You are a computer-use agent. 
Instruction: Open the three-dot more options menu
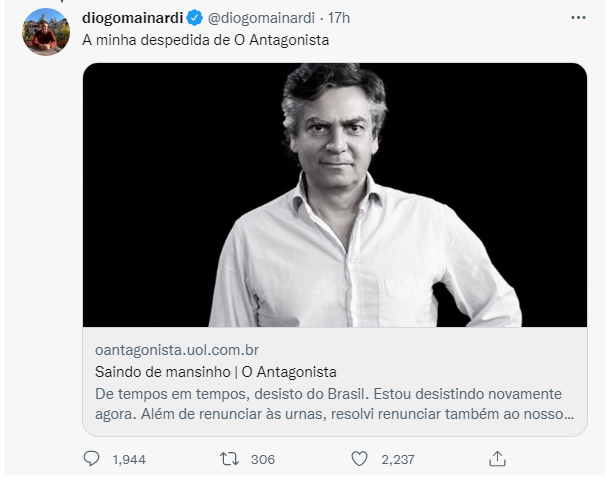tap(578, 18)
